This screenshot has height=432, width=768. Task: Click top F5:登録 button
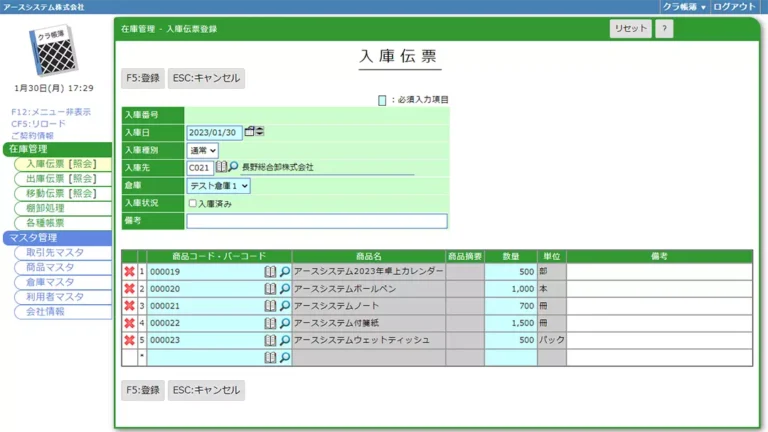coord(143,78)
